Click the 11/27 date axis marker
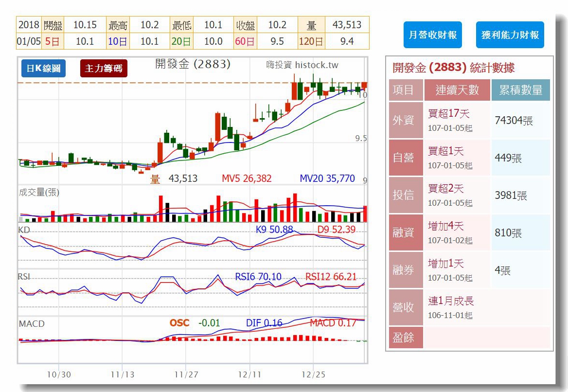The width and height of the screenshot is (568, 392). [x=186, y=374]
